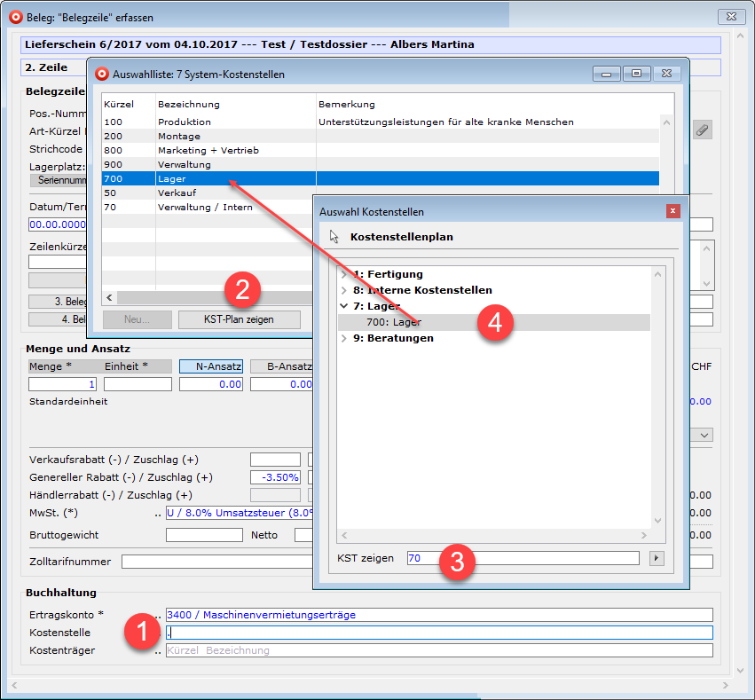This screenshot has height=700, width=755.
Task: Click the pointer icon beside Kostenstellenplan
Action: tap(334, 237)
